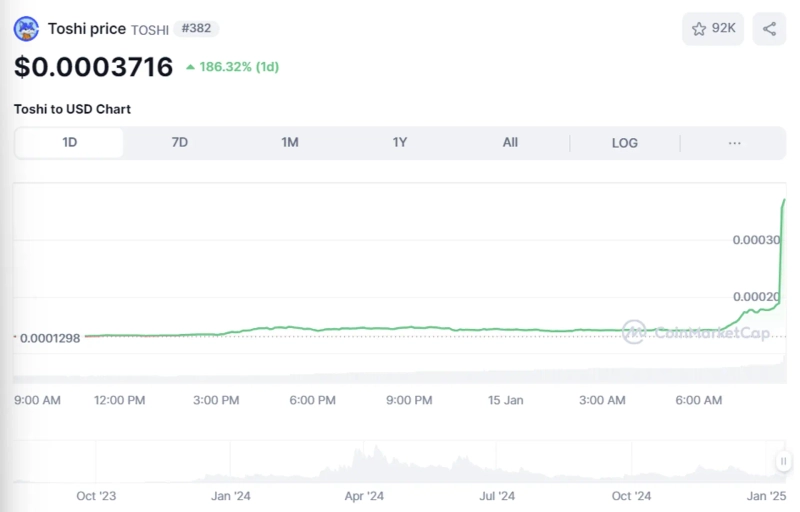Show the 1M chart range

(x=290, y=143)
